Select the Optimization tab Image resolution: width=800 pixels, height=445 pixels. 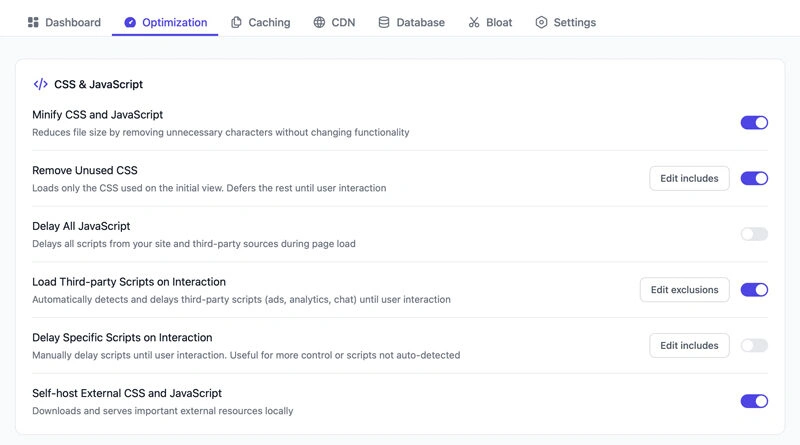point(165,22)
